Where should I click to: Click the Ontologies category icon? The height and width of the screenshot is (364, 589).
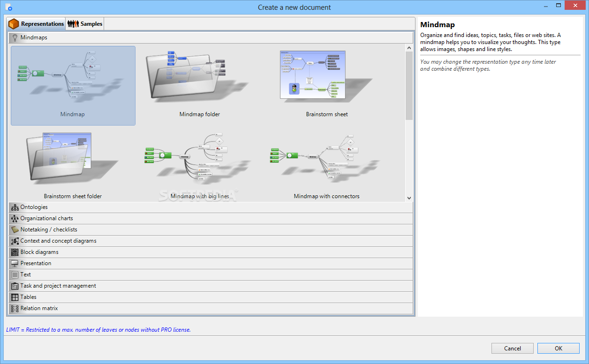click(x=15, y=207)
